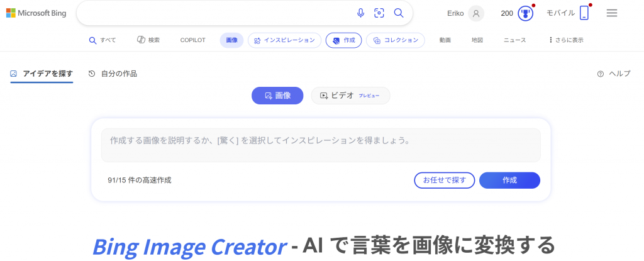Click the ヘルプ question mark icon

pos(601,74)
